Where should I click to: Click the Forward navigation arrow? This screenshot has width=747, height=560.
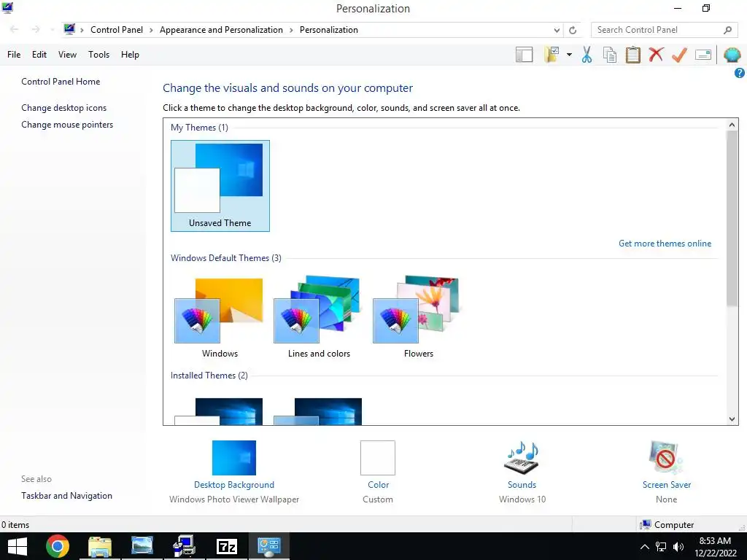pyautogui.click(x=36, y=29)
